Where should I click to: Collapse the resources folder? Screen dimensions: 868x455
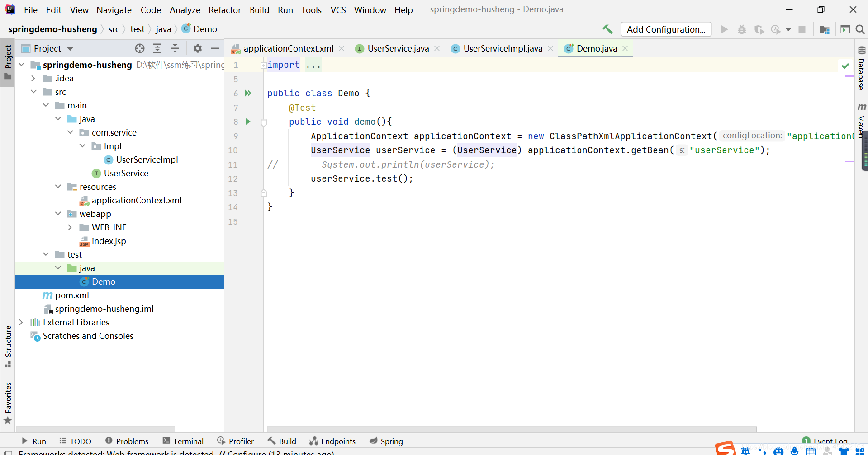click(58, 187)
